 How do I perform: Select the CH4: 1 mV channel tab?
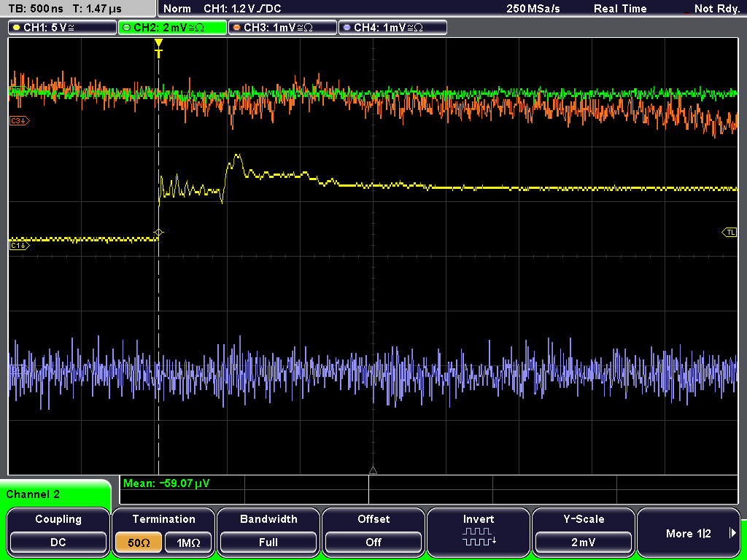(x=392, y=28)
